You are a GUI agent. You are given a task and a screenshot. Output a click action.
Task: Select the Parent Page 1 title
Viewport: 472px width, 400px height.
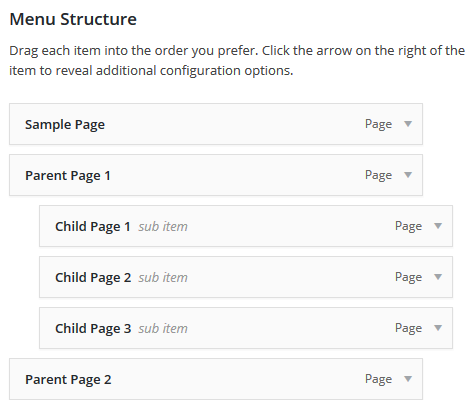(68, 176)
